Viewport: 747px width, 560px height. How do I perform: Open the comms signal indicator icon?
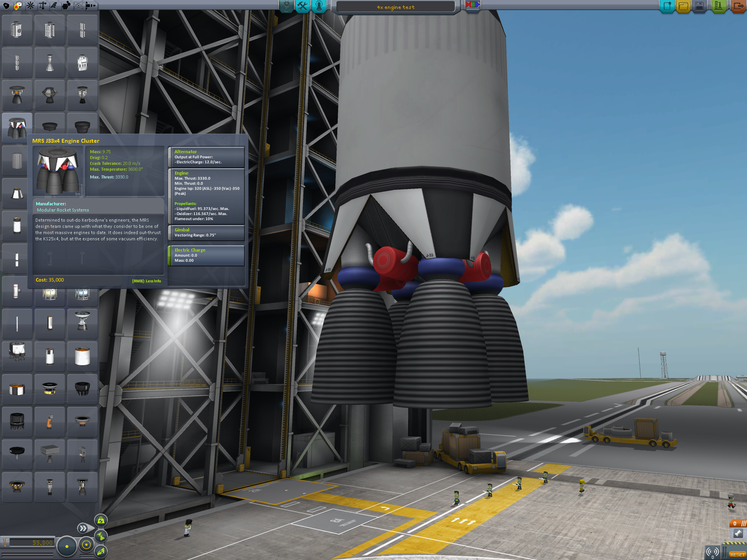point(712,552)
